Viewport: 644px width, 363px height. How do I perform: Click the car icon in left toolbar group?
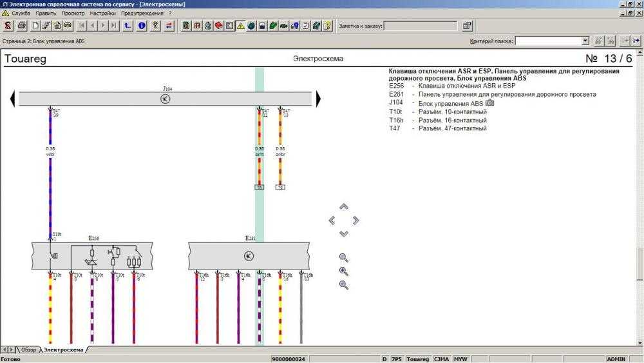(68, 26)
